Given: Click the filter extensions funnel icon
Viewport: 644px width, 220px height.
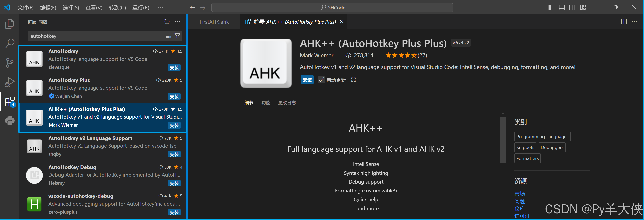Looking at the screenshot, I should [177, 36].
